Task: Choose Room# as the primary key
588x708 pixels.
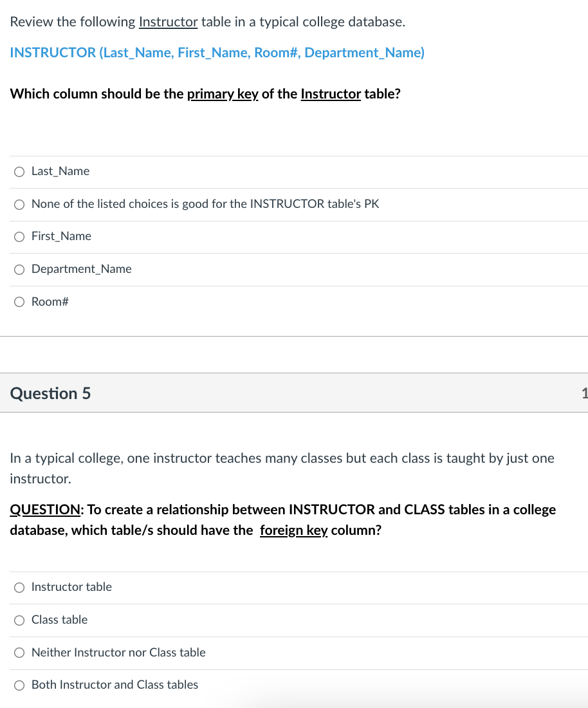Action: [x=19, y=301]
